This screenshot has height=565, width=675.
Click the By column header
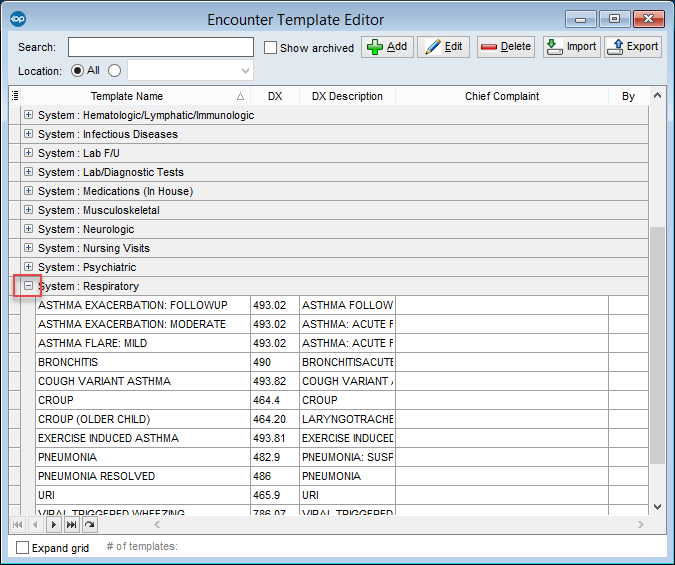tap(628, 96)
